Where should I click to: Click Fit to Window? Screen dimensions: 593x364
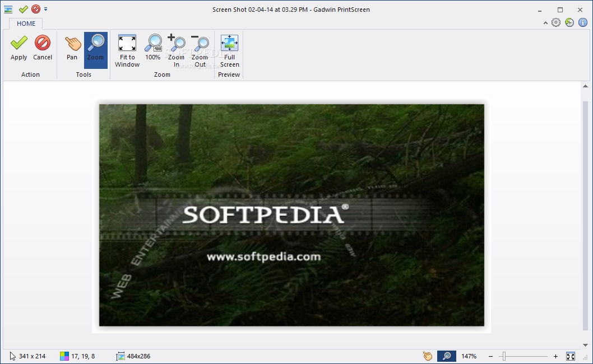tap(127, 50)
